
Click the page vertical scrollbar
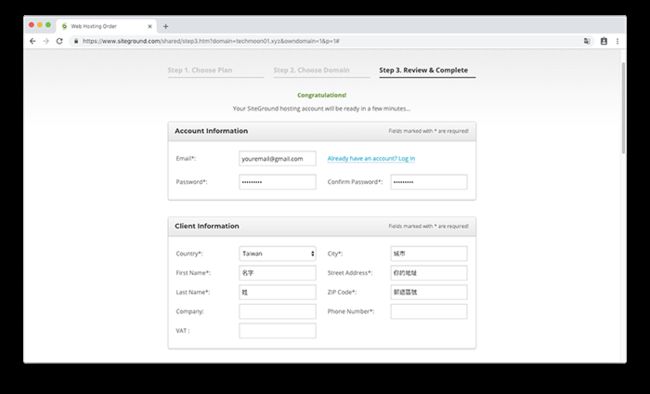623,108
